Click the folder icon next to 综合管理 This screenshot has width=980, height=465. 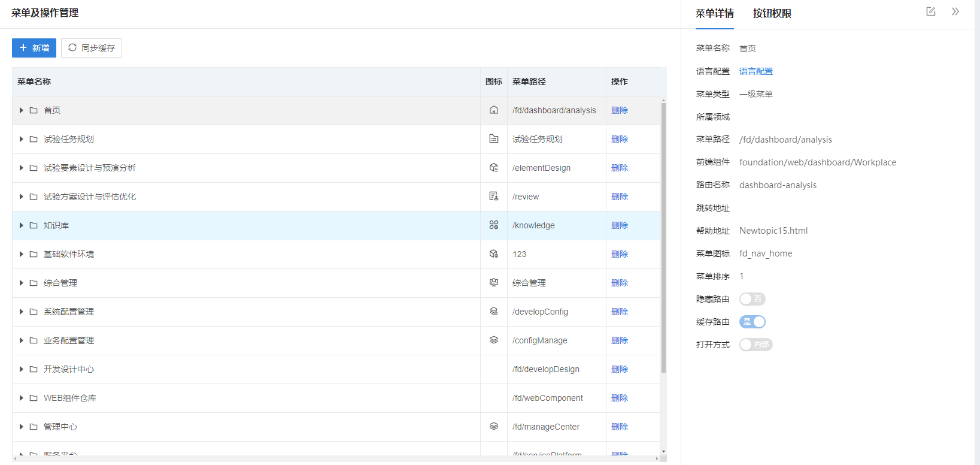(x=34, y=283)
